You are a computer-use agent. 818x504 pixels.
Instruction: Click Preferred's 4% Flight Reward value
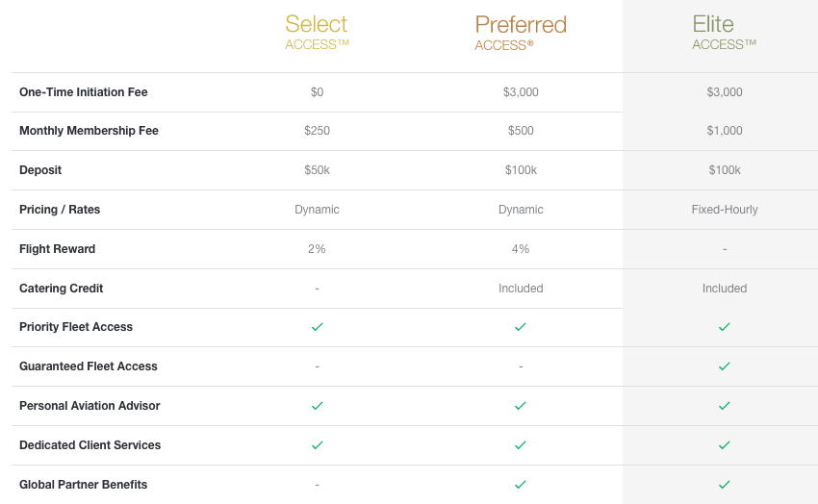pos(521,249)
